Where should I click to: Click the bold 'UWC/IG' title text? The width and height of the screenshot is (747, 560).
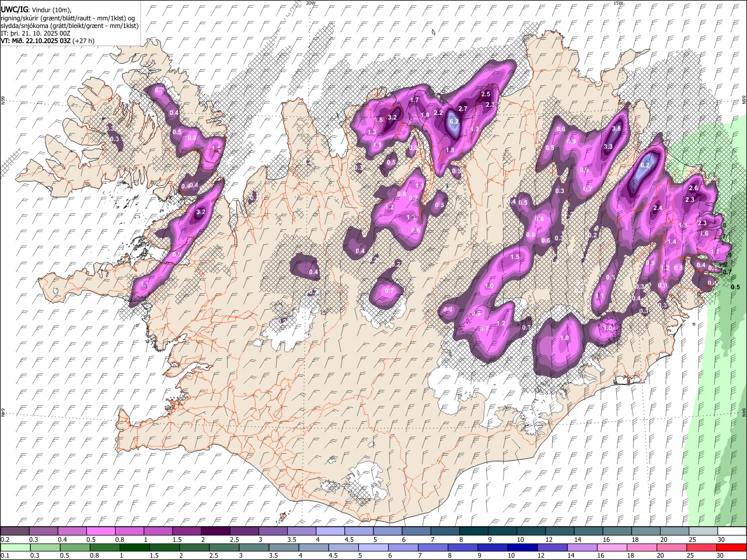14,10
